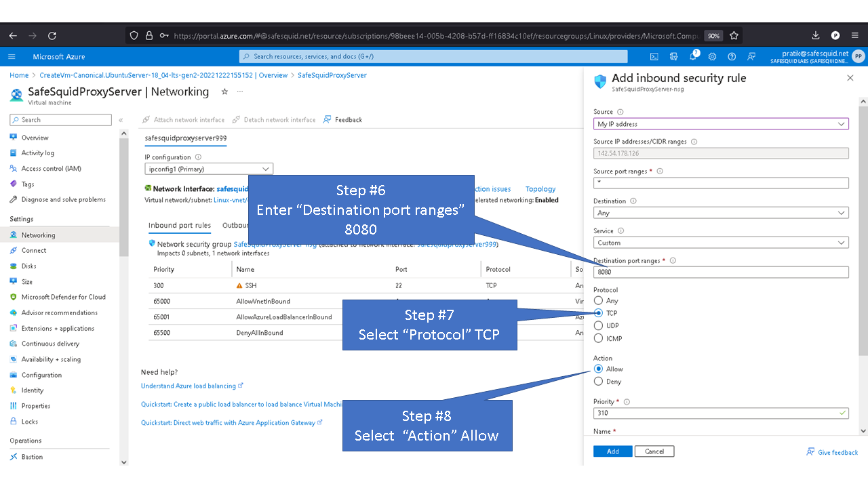Open the Azure notifications bell
Screen dimensions: 868x488
click(x=693, y=56)
